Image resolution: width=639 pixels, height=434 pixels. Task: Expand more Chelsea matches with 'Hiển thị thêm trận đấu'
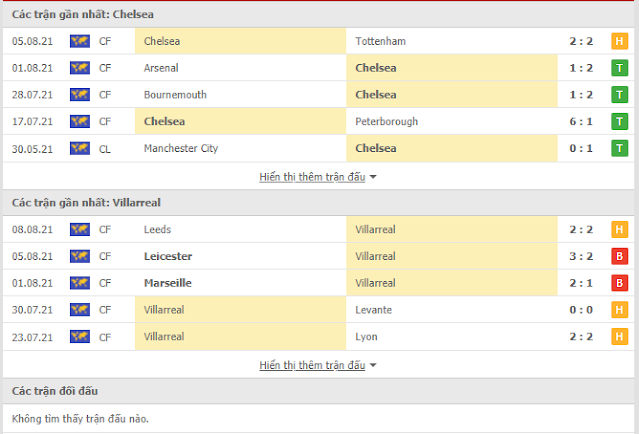312,177
